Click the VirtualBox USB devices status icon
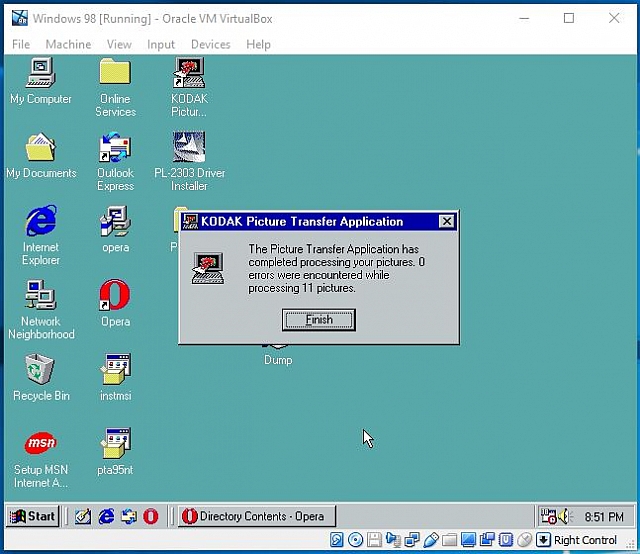Viewport: 640px width, 554px height. 431,540
